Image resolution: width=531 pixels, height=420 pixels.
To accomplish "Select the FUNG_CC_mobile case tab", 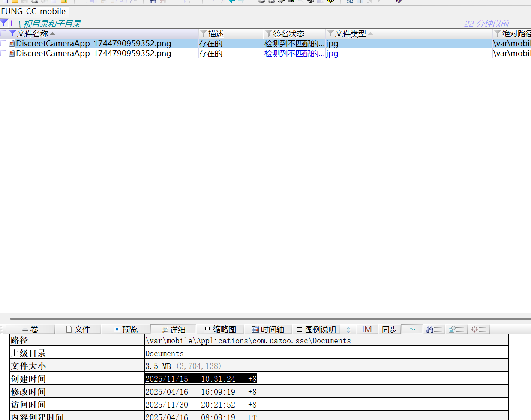I will [x=33, y=12].
